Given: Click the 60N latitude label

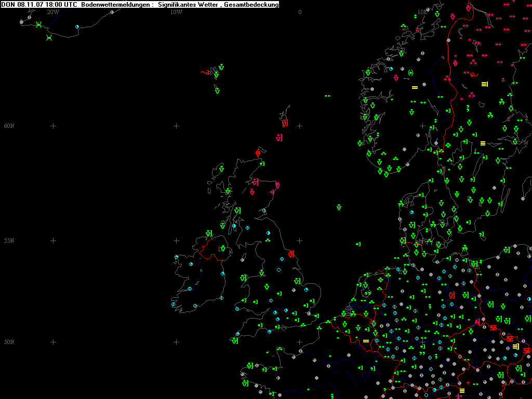Looking at the screenshot, I should (x=9, y=126).
